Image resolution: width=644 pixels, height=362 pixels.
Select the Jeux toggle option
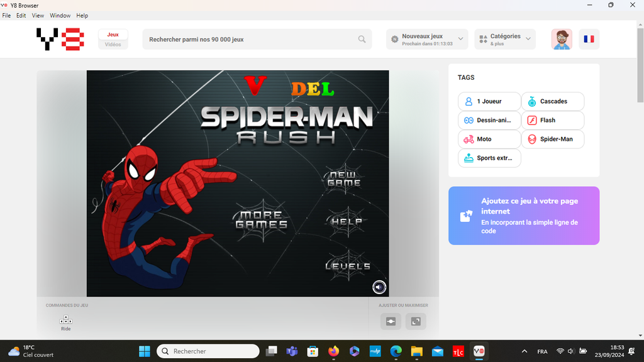tap(113, 35)
